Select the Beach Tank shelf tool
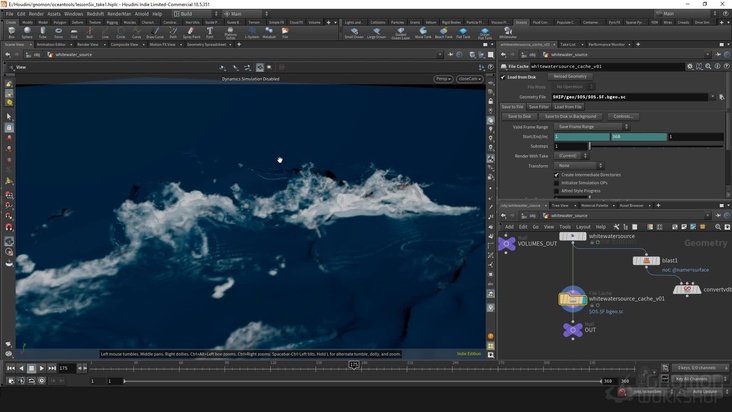This screenshot has width=732, height=412. [443, 33]
